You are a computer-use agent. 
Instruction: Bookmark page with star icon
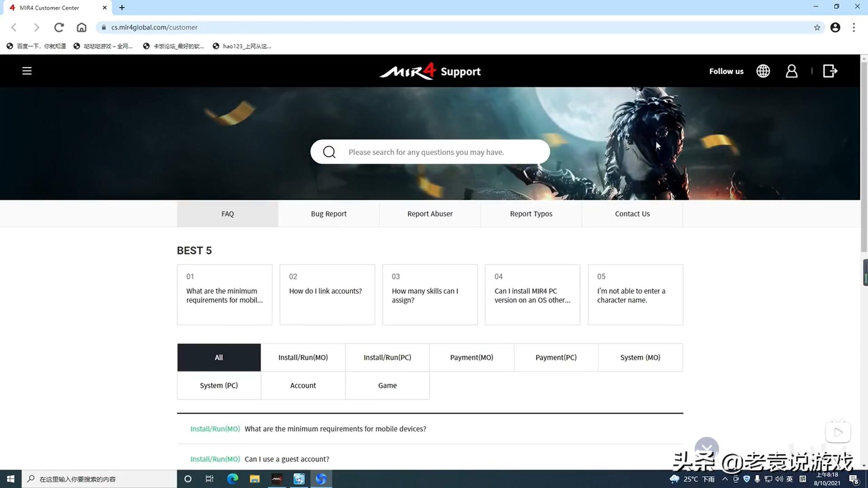click(817, 28)
